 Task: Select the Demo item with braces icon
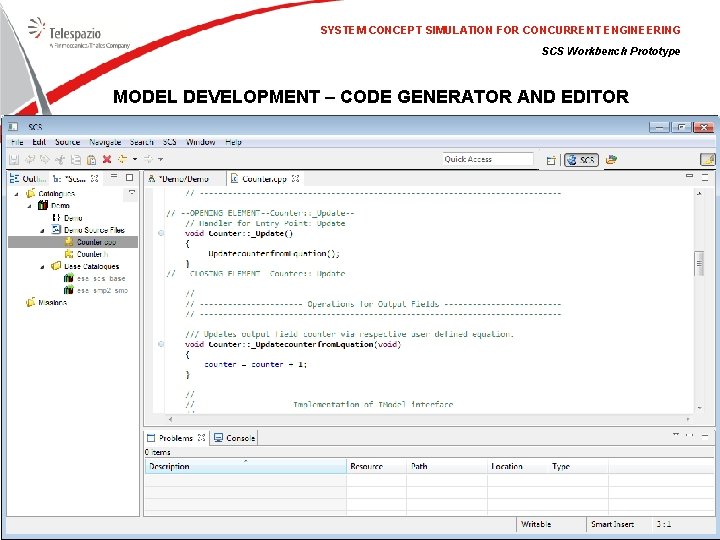67,218
